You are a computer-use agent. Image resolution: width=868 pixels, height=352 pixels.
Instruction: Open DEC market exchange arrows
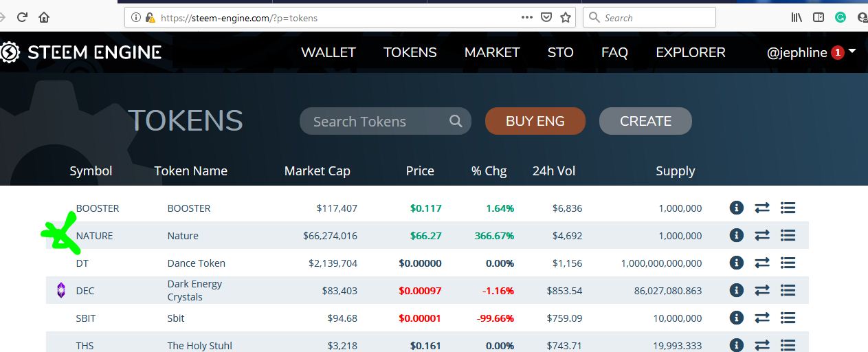[761, 290]
